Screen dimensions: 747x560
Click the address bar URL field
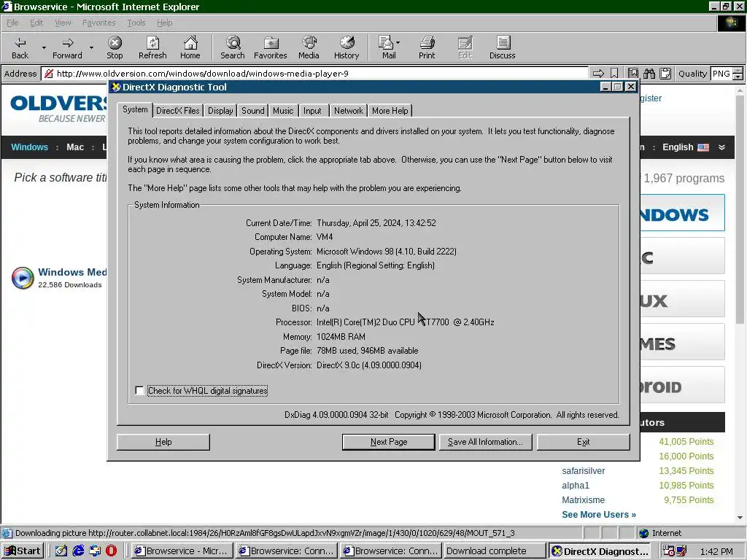[x=314, y=74]
